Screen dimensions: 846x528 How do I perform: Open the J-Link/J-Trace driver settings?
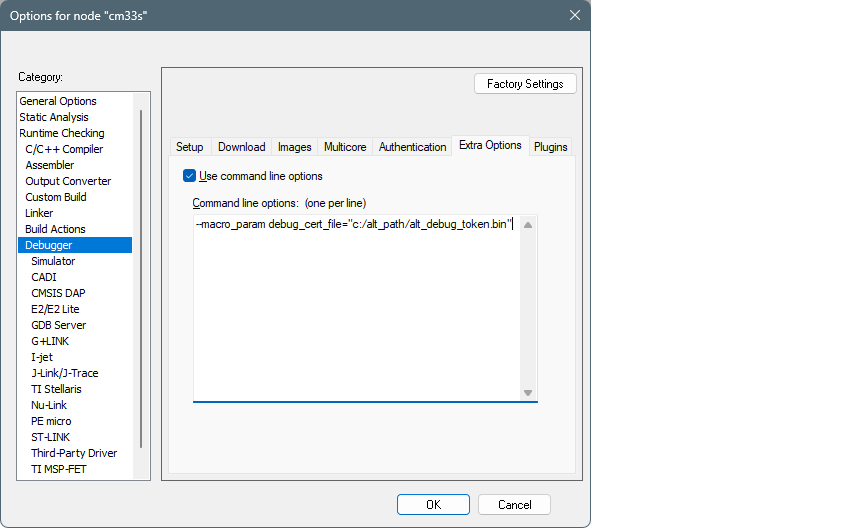[x=64, y=373]
